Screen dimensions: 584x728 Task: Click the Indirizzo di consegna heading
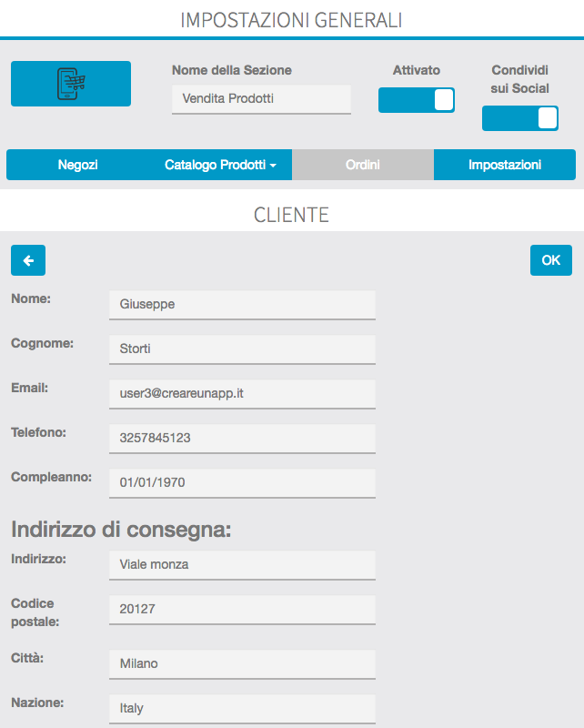click(x=121, y=530)
